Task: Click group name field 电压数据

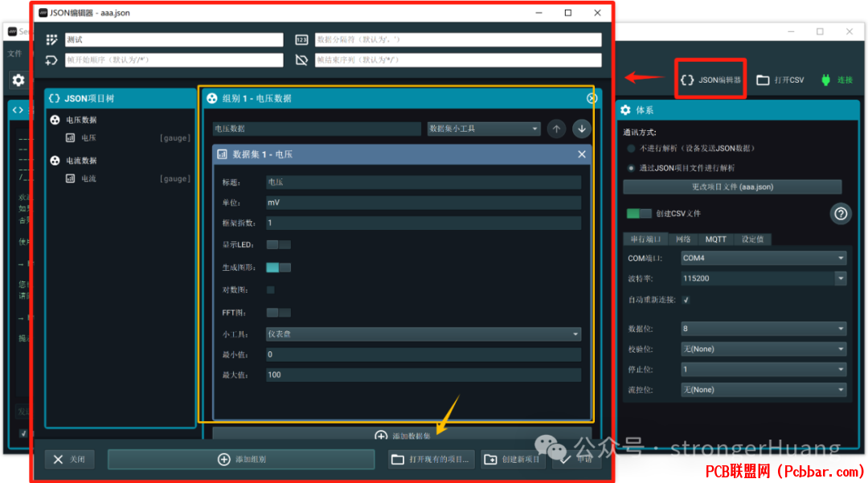Action: (x=317, y=129)
